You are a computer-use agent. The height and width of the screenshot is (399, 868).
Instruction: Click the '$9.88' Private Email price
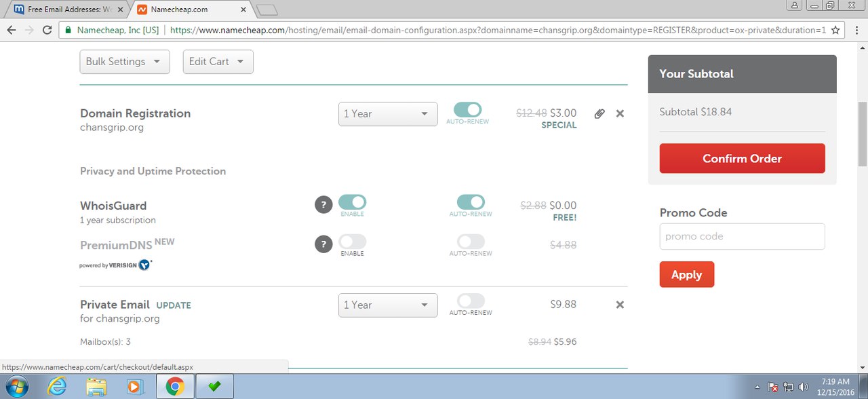[564, 305]
